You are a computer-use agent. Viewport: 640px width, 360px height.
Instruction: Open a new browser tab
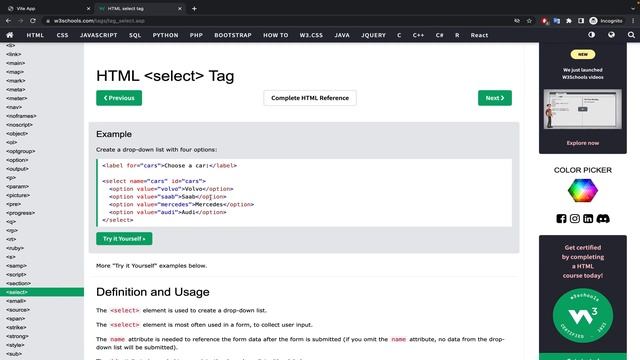pos(194,9)
